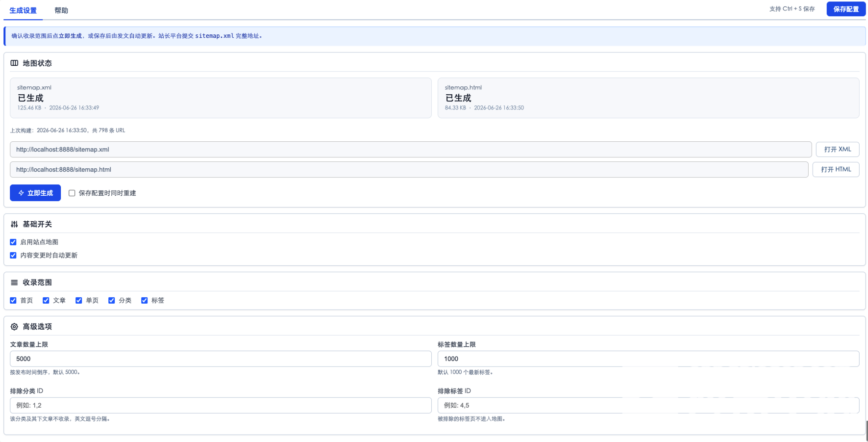Image resolution: width=868 pixels, height=442 pixels.
Task: Toggle the 文章 scope checkbox
Action: click(46, 300)
